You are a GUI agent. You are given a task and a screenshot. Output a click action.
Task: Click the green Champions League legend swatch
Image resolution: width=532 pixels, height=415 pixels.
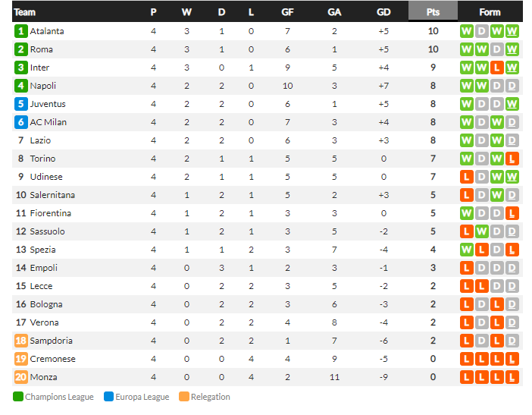(x=18, y=397)
